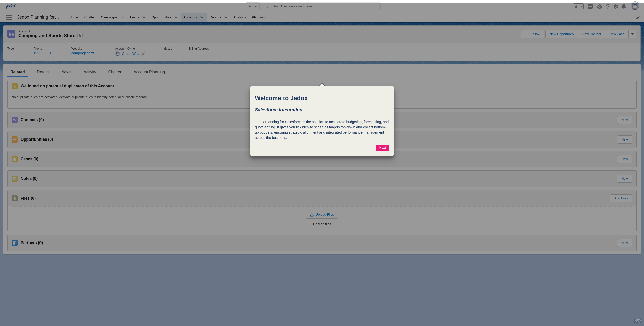Follow the Camping and Sports Store account
The image size is (644, 326).
[532, 34]
